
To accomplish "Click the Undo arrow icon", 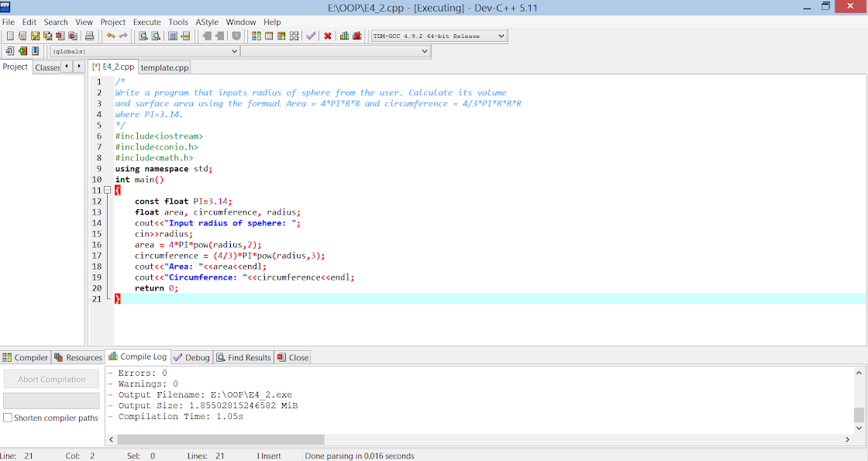I will 111,36.
